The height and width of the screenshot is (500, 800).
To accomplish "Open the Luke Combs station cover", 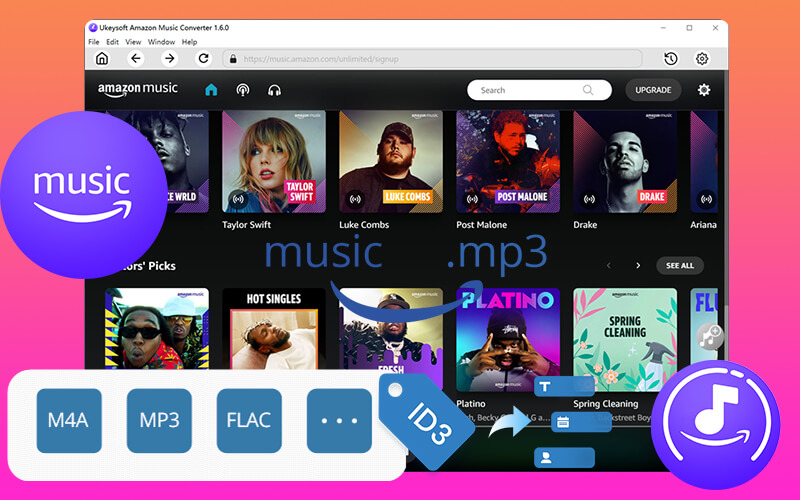I will click(x=391, y=161).
